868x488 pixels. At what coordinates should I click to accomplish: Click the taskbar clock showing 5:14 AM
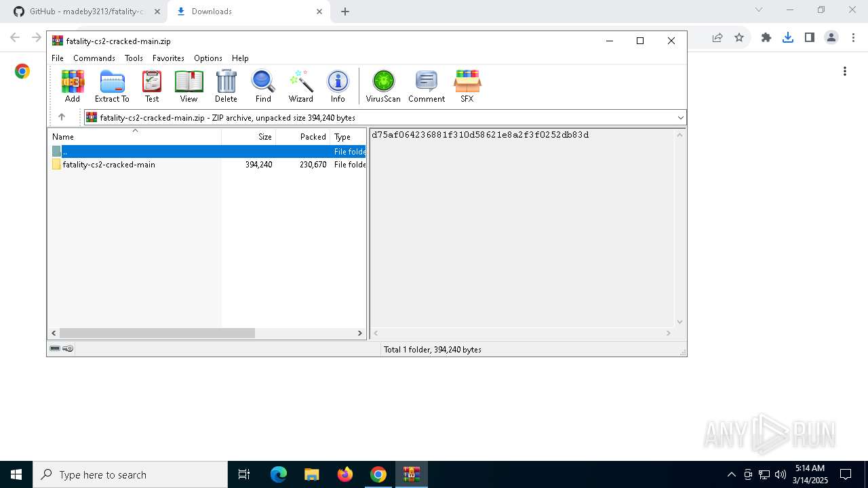click(x=810, y=474)
